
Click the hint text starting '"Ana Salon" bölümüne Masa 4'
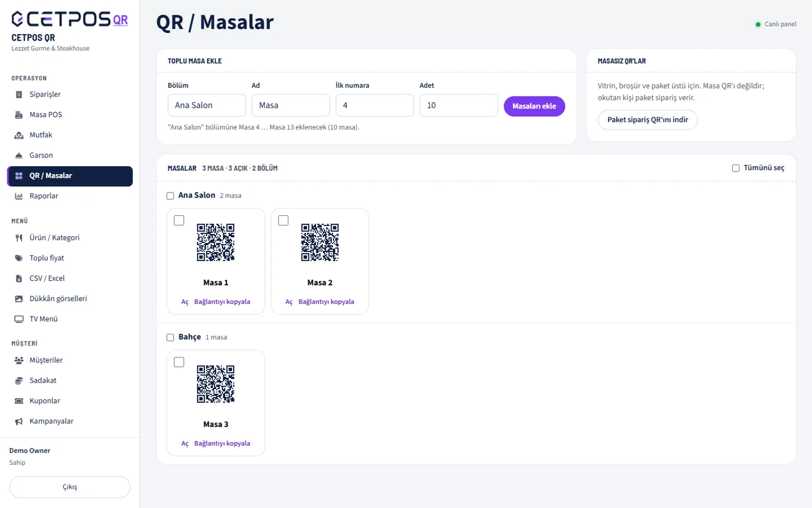click(263, 128)
